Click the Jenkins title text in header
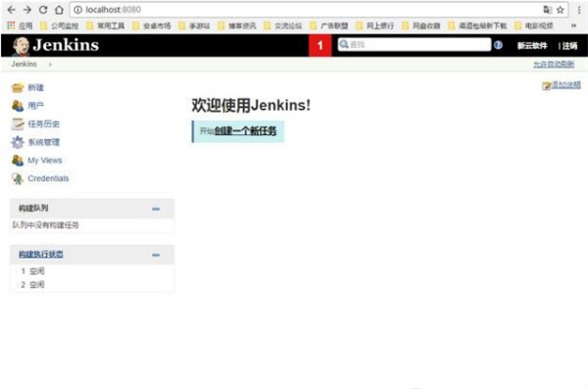588x389 pixels. coord(66,45)
